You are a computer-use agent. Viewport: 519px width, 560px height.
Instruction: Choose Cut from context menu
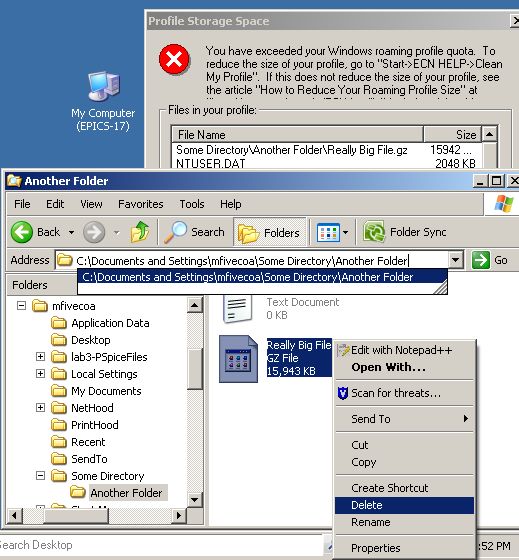[x=404, y=445]
